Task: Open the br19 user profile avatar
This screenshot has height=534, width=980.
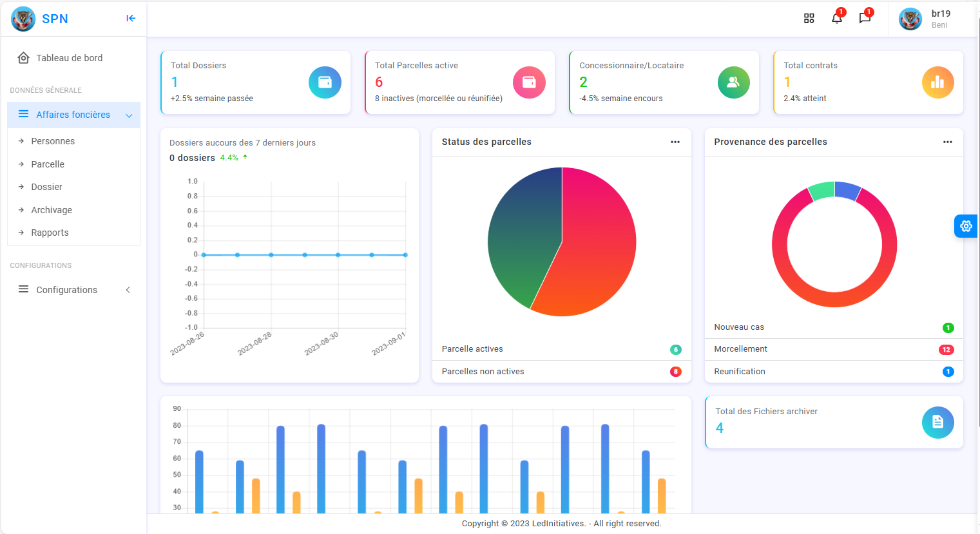Action: tap(910, 19)
